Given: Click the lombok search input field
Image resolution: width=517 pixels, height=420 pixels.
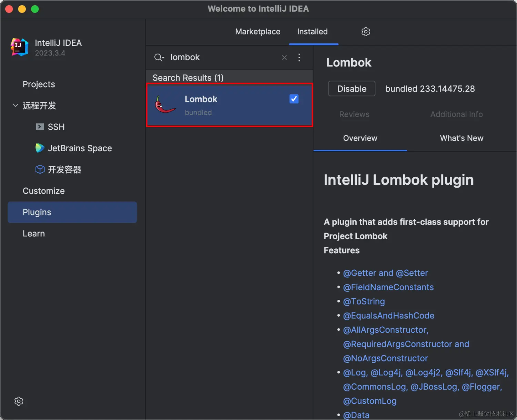Looking at the screenshot, I should (224, 58).
